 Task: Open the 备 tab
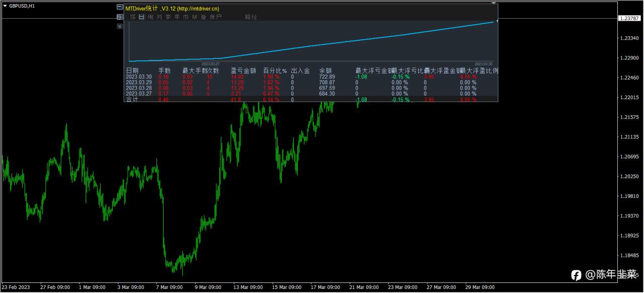click(203, 17)
